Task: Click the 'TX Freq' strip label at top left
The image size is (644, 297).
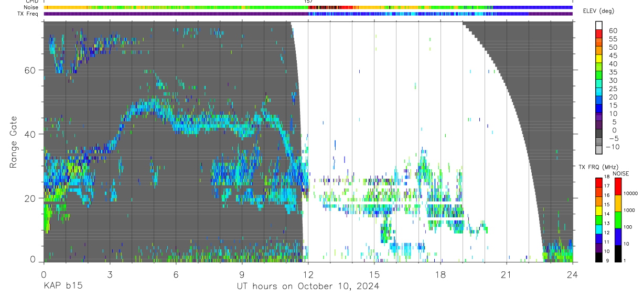Action: point(28,14)
